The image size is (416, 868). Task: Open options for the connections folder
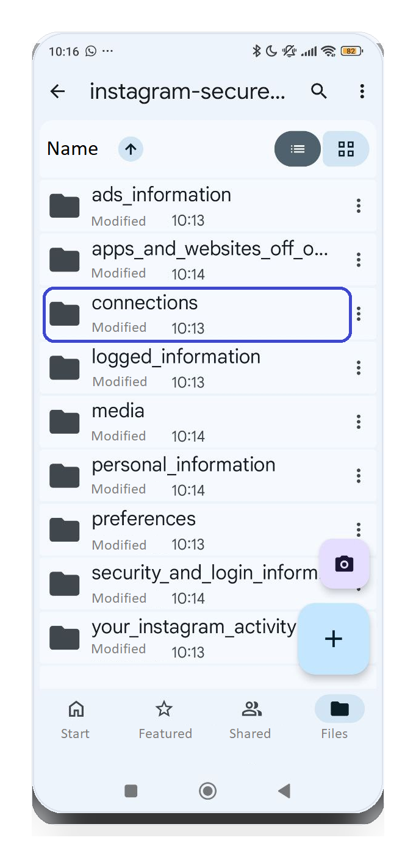[x=359, y=314]
